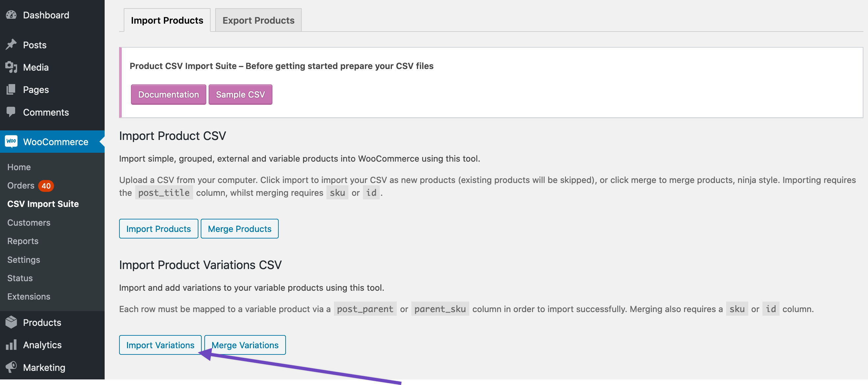Image resolution: width=868 pixels, height=385 pixels.
Task: Download the Sample CSV
Action: [x=240, y=95]
